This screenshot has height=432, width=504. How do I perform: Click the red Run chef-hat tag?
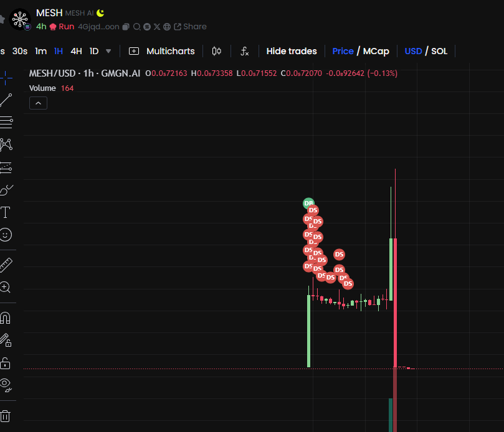(62, 27)
